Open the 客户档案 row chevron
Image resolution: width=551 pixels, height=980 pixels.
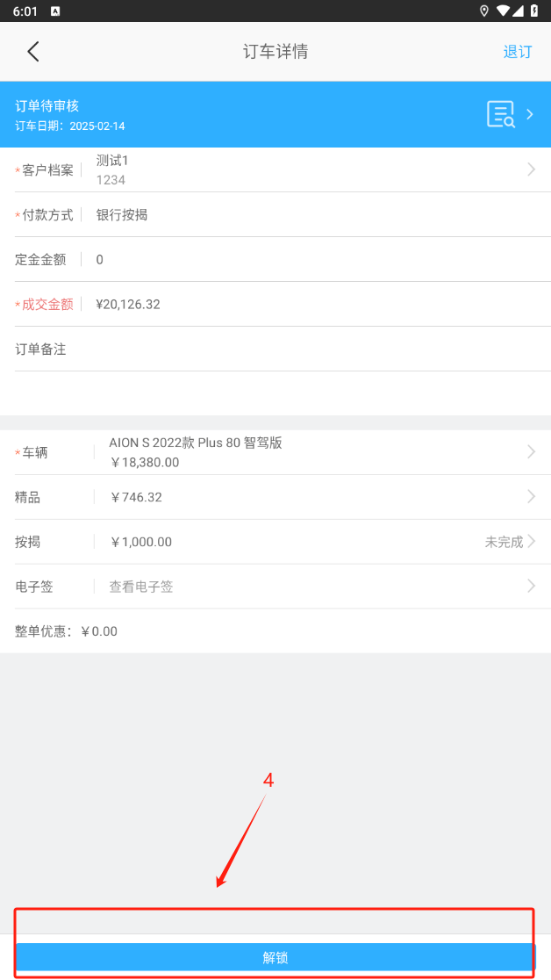tap(531, 169)
